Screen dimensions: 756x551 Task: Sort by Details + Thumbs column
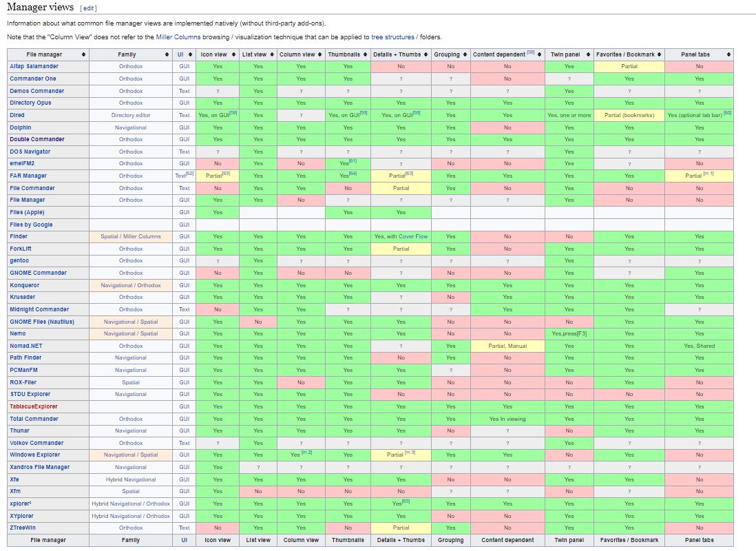coord(426,54)
